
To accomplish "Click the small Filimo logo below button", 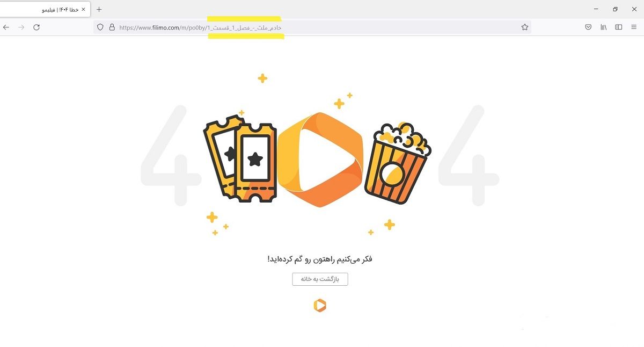I will pos(320,306).
